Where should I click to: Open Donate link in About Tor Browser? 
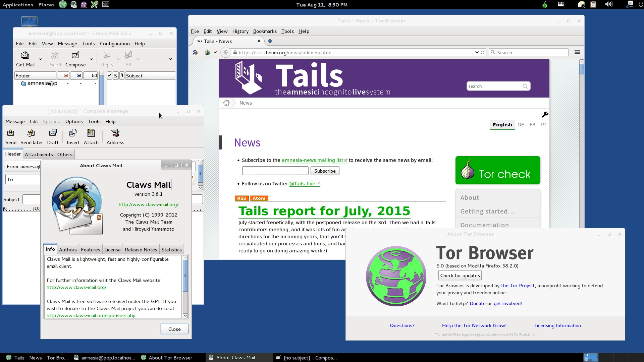(478, 303)
